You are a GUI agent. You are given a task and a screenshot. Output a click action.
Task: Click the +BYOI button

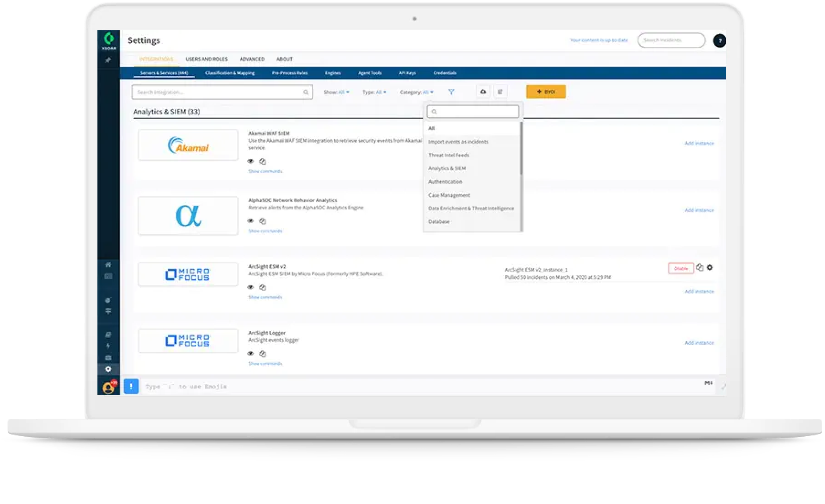(546, 91)
